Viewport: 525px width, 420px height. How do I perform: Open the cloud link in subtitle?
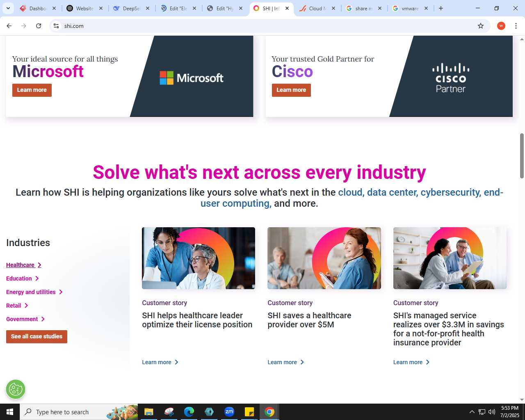click(x=351, y=192)
